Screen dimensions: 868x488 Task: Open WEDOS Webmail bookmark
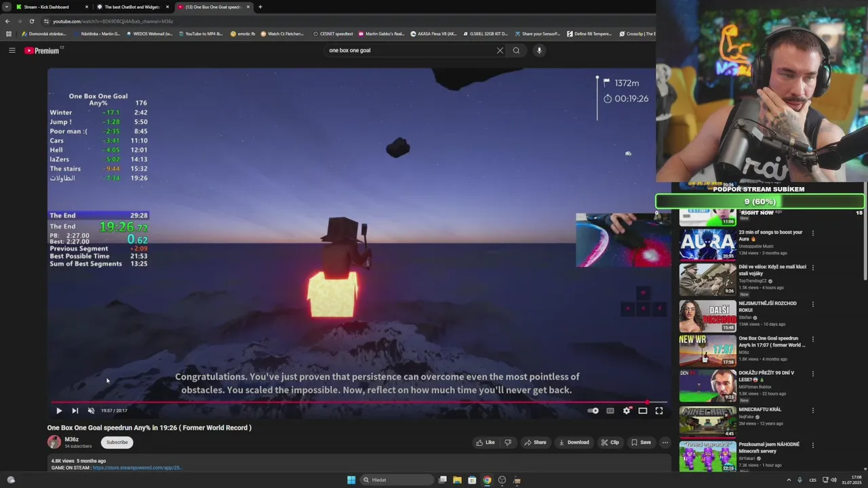click(150, 34)
